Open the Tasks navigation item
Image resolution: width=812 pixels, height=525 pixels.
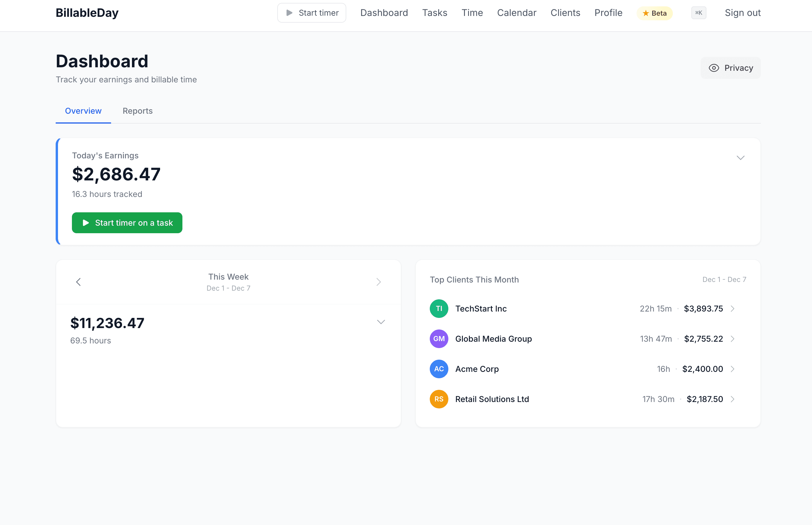tap(435, 12)
